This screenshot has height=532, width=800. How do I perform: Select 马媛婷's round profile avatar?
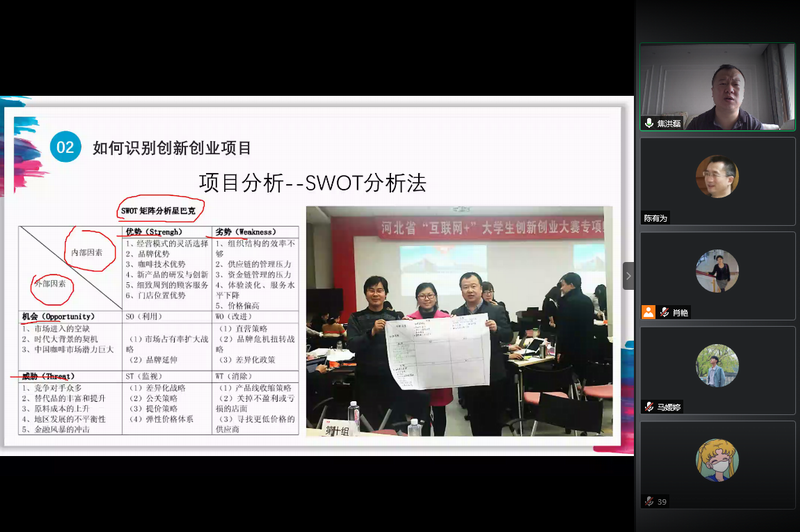click(x=717, y=365)
